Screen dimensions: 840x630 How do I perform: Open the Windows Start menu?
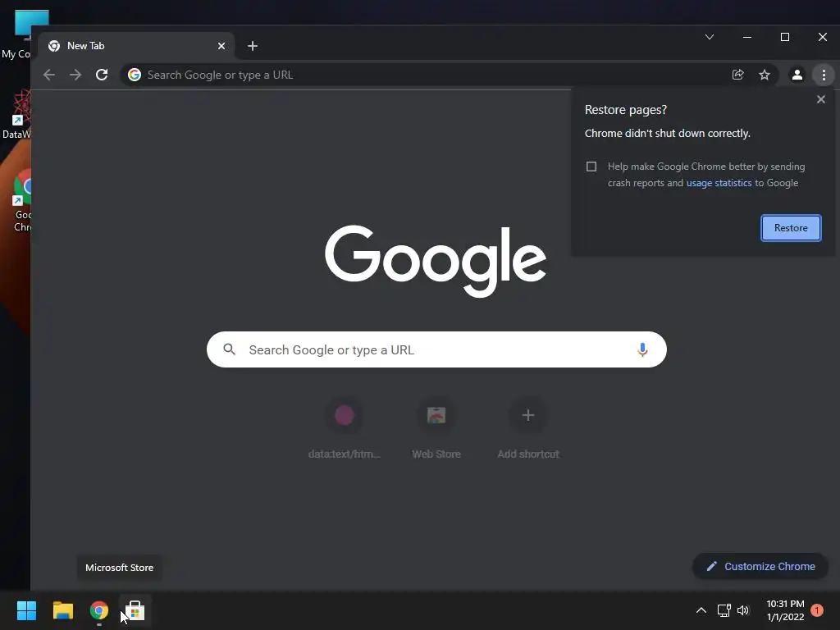pyautogui.click(x=26, y=610)
